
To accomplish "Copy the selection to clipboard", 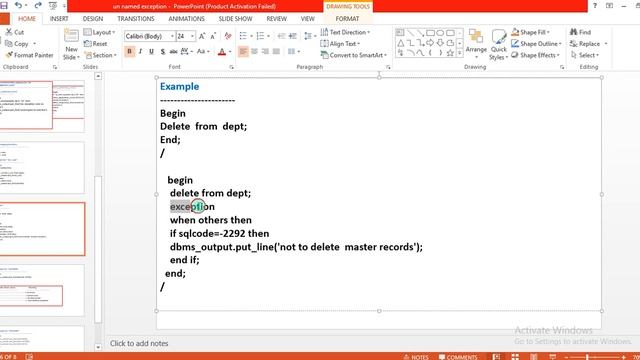I will click(x=17, y=44).
